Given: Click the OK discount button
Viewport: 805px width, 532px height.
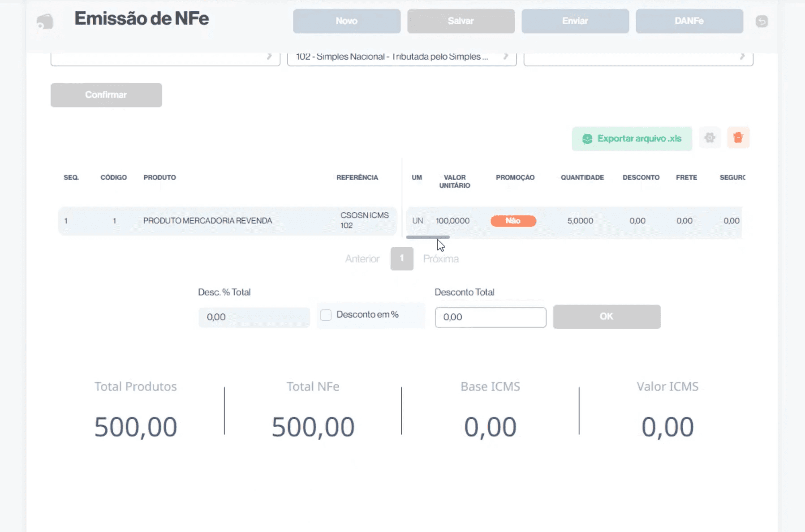Looking at the screenshot, I should [x=607, y=317].
